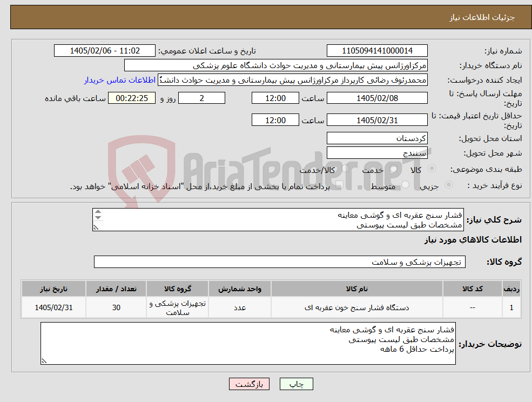This screenshot has height=402, width=532.
Task: Click the ایجاد کننده درخواست field
Action: [x=292, y=80]
